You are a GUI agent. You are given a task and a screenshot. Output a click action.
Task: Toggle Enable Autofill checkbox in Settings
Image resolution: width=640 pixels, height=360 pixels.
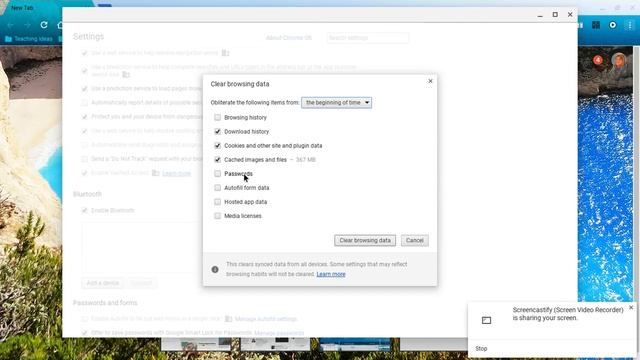pyautogui.click(x=84, y=319)
